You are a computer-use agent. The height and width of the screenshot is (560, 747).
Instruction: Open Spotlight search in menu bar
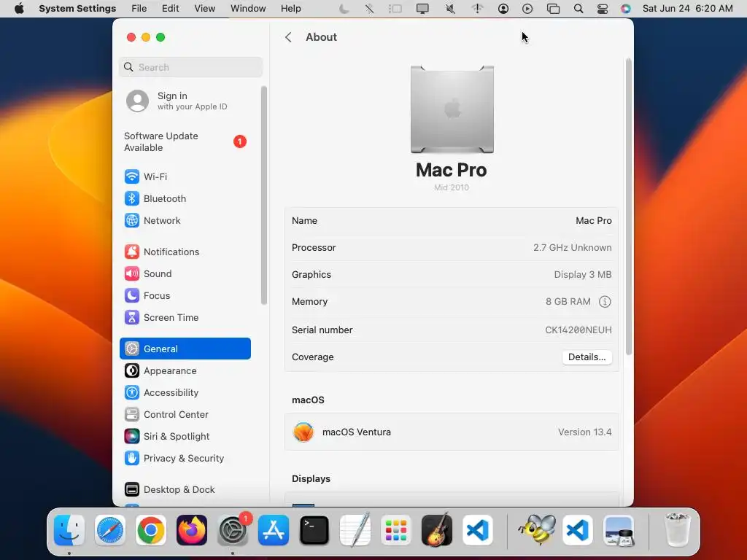[578, 9]
